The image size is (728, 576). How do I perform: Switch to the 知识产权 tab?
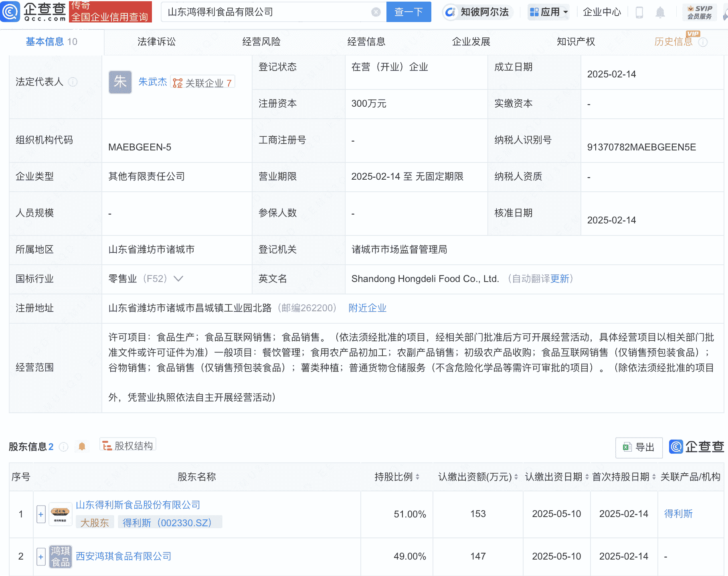click(575, 41)
